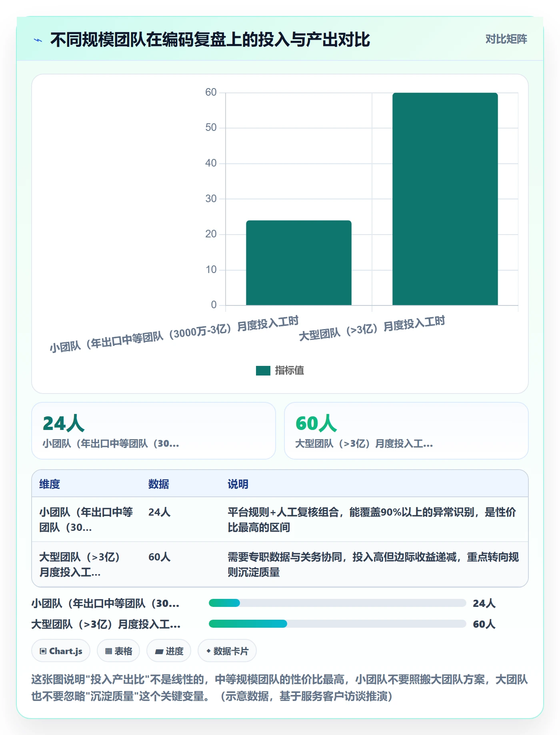Click the card title 不同规模团队在编码复盘上的投入与产出对比
560x735 pixels.
(x=210, y=40)
